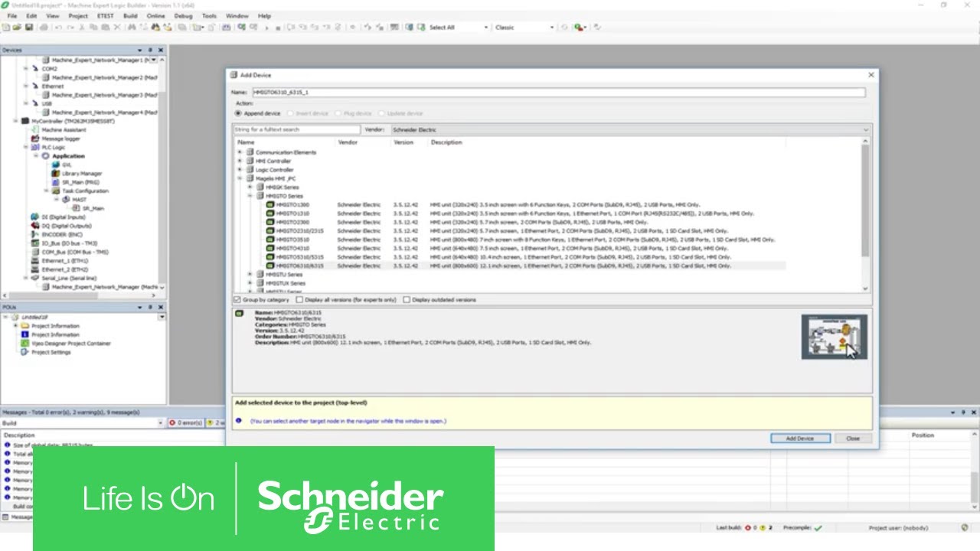The image size is (980, 551).
Task: Open the Online menu
Action: point(155,15)
